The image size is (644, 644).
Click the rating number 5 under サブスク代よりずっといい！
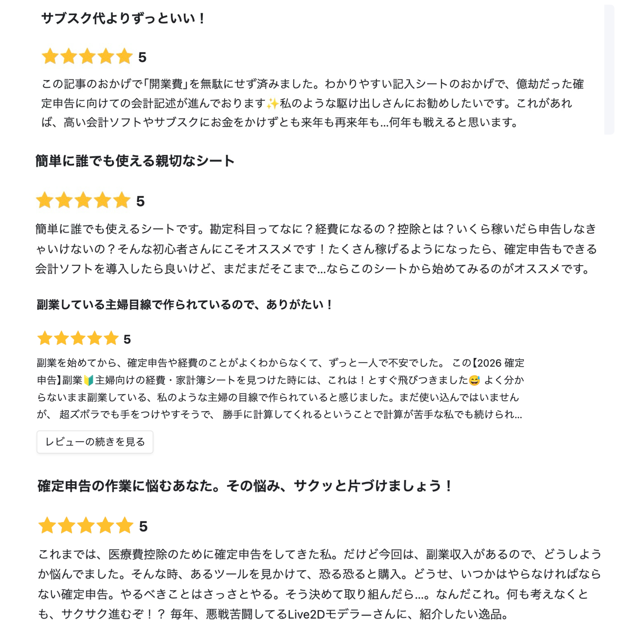pos(142,57)
